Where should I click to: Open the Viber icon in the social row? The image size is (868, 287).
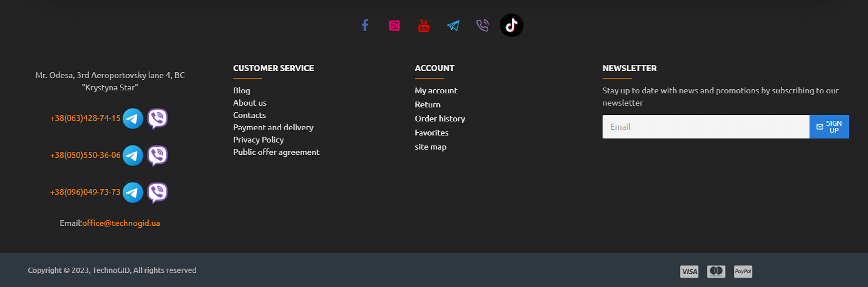click(x=483, y=26)
